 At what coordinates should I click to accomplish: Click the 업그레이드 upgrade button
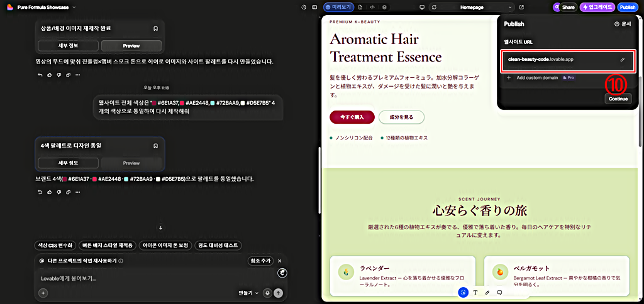pos(597,8)
